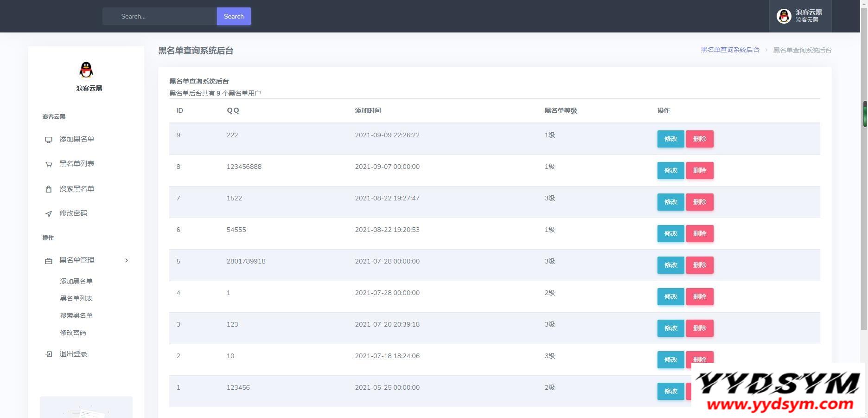Click the logout icon beside 退出登录
868x418 pixels.
[x=48, y=354]
